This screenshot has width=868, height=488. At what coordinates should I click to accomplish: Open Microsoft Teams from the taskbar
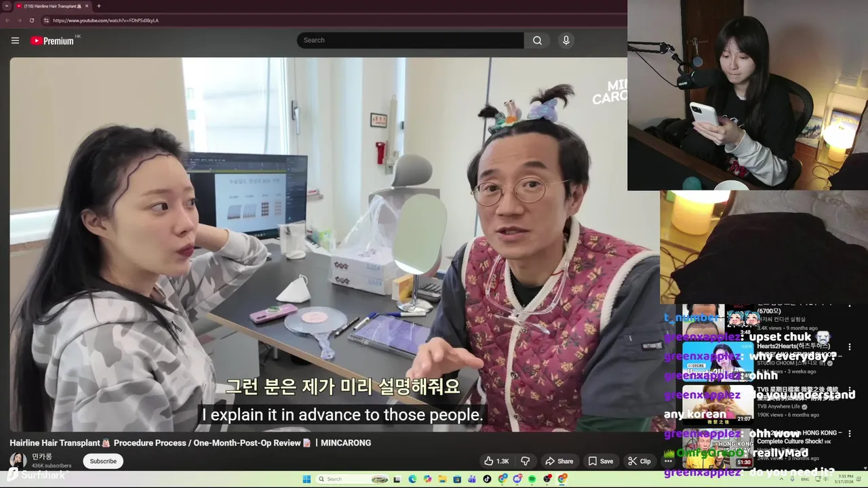(472, 479)
